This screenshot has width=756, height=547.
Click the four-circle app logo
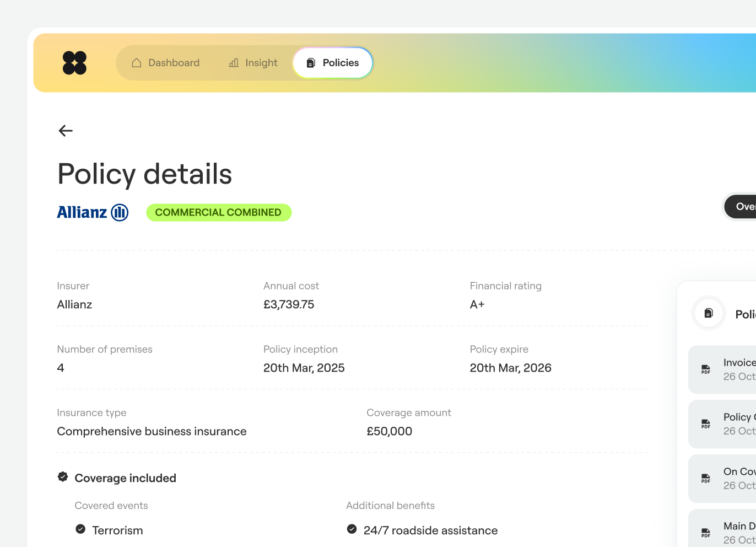[74, 63]
